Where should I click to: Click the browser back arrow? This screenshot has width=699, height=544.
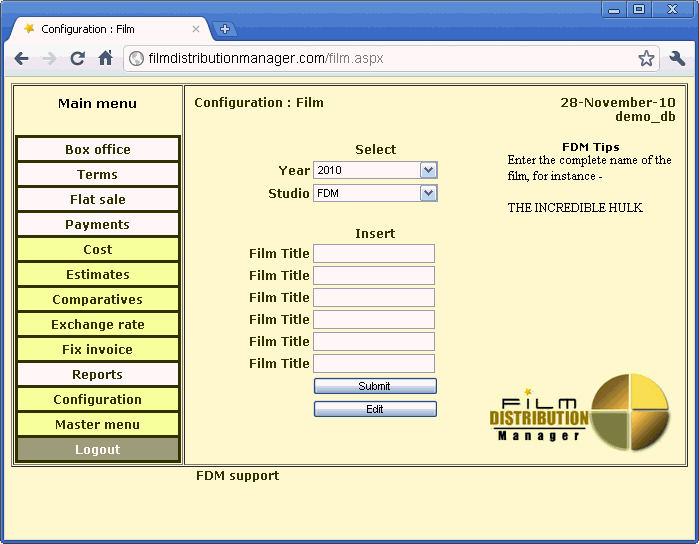tap(21, 59)
